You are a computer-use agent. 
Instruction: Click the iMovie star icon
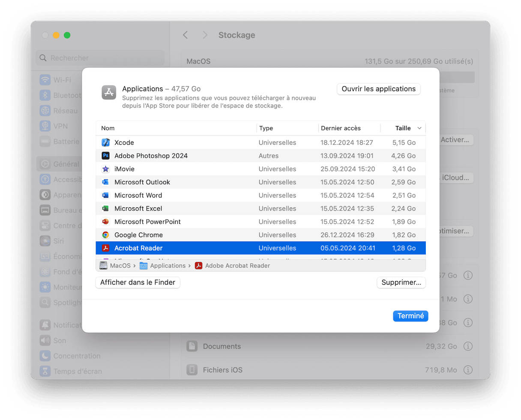click(105, 169)
